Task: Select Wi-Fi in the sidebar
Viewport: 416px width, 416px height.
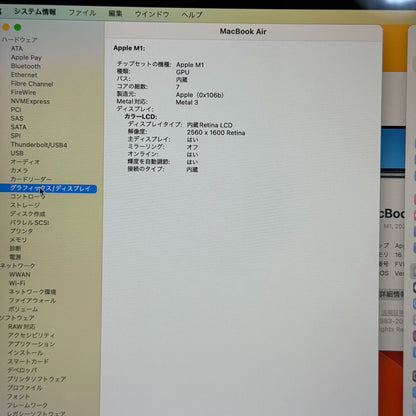Action: pyautogui.click(x=17, y=283)
